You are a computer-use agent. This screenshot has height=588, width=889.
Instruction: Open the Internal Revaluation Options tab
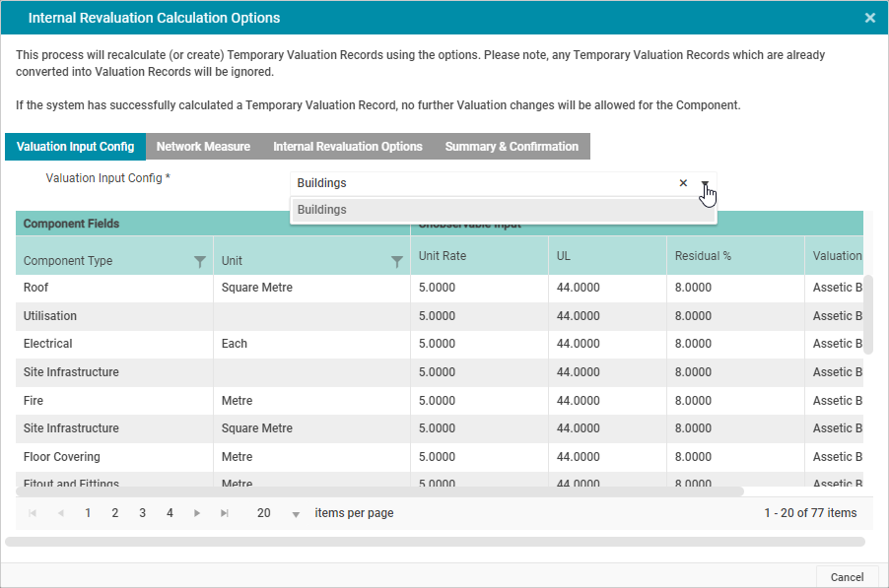[348, 147]
